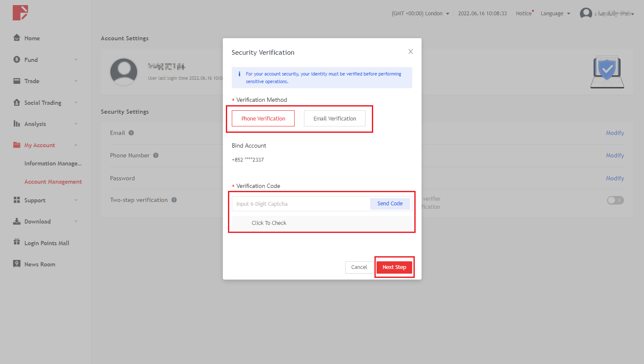This screenshot has width=644, height=364.
Task: Click the Analysis bar chart icon
Action: pyautogui.click(x=17, y=123)
